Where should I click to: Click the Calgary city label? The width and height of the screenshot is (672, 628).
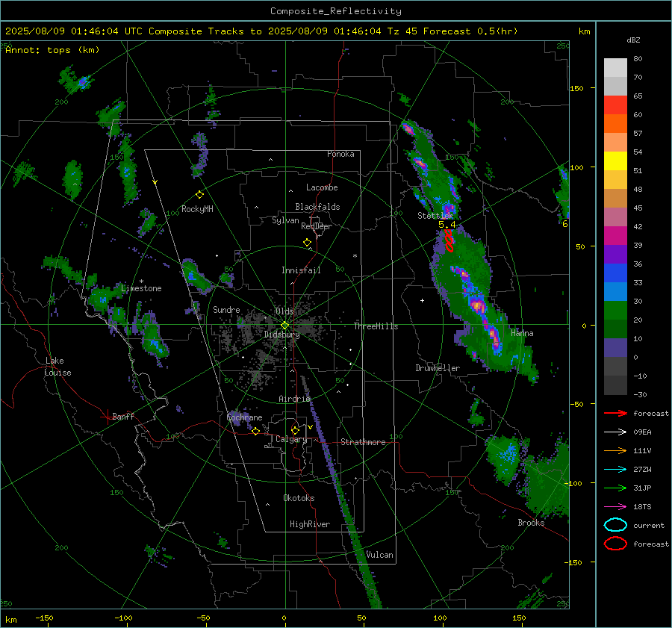291,439
